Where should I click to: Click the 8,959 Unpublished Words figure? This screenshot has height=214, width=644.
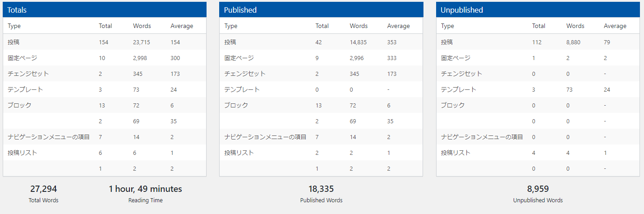pos(538,189)
